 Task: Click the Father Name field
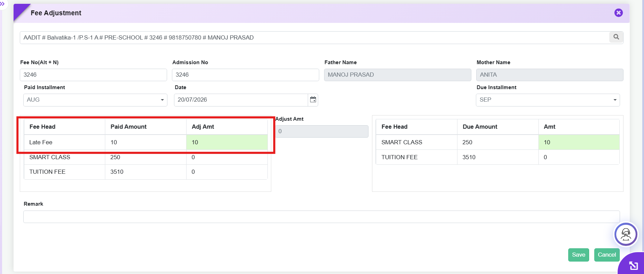[x=398, y=75]
